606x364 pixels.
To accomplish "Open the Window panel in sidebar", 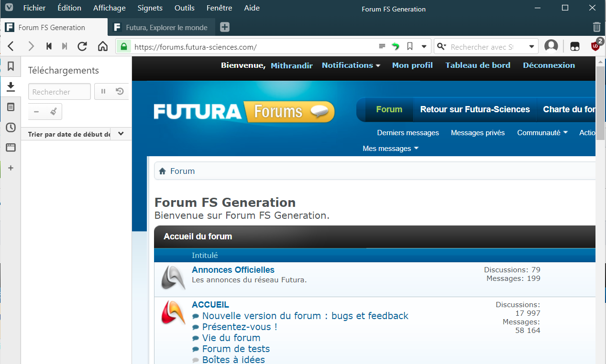I will (x=11, y=148).
